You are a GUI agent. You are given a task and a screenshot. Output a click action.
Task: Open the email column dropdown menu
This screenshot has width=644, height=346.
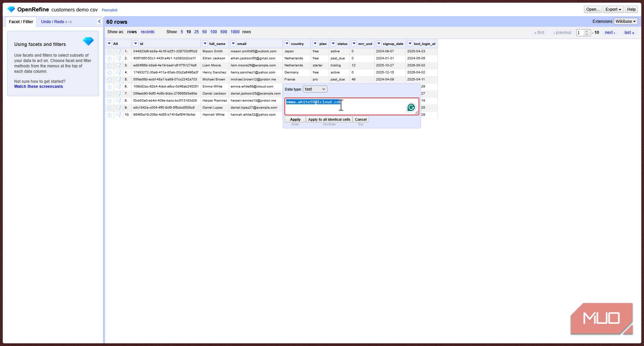[233, 44]
